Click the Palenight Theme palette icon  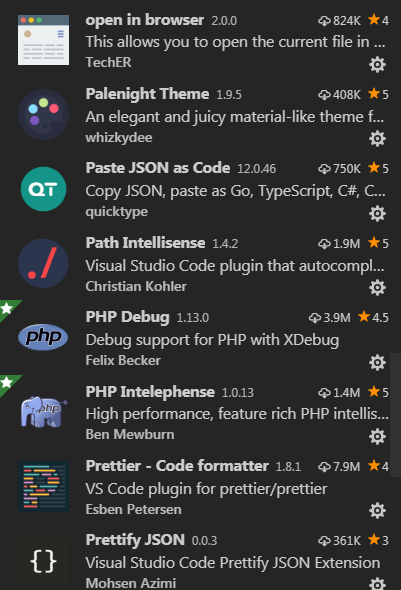[x=43, y=114]
